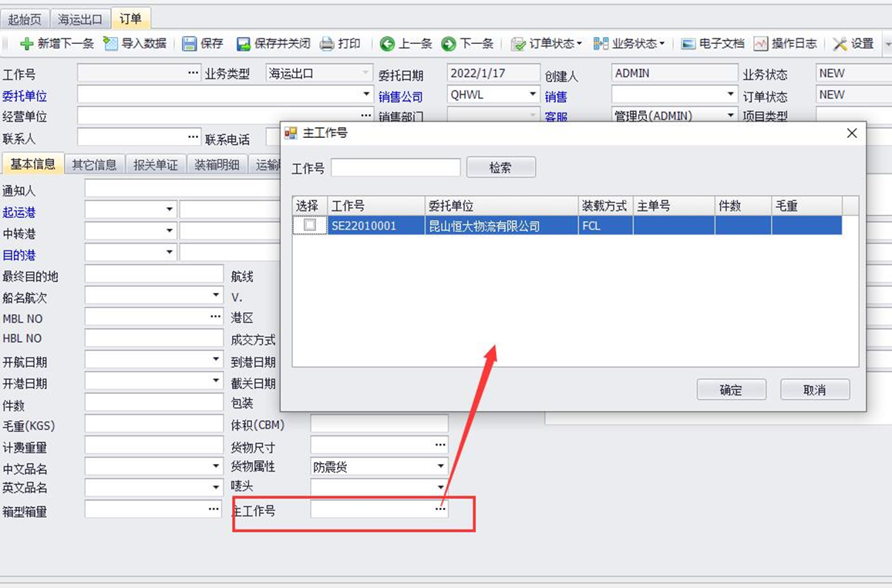Click the 检索 search button
Image resolution: width=892 pixels, height=588 pixels.
point(500,168)
